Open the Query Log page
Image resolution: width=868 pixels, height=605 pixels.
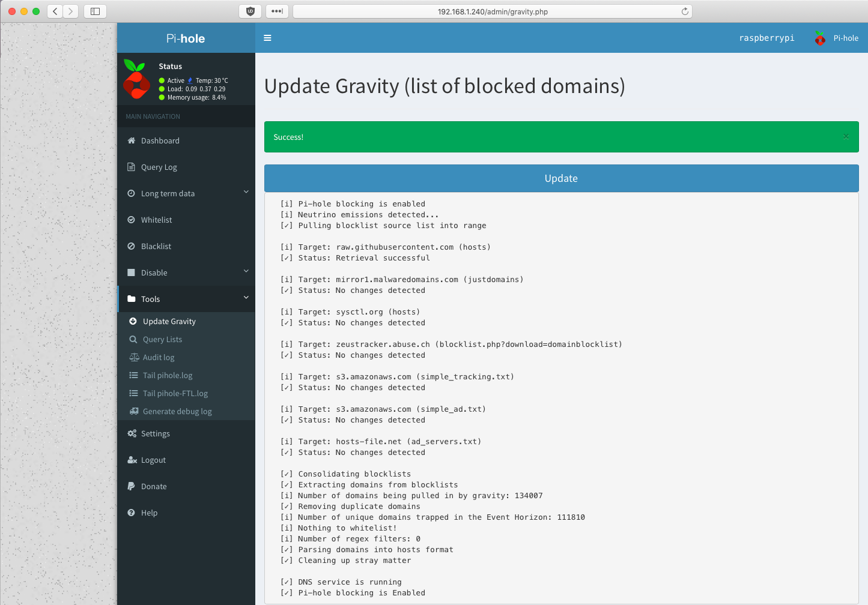click(x=186, y=167)
